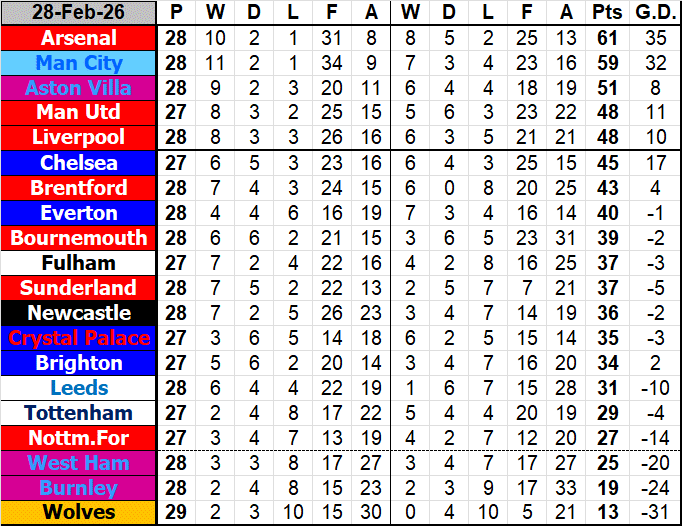682x526 pixels.
Task: Click the West Ham team cell
Action: pos(79,463)
